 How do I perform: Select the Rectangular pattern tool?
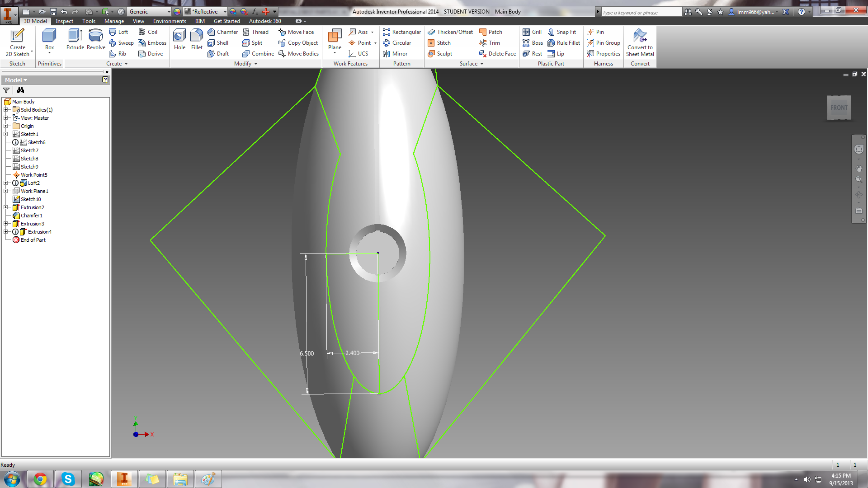(x=402, y=32)
